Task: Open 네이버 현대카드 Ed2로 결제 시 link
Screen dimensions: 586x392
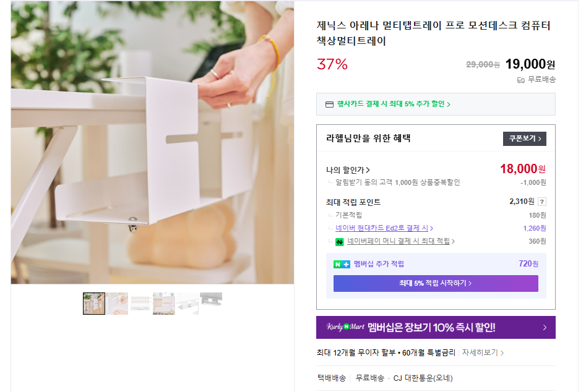Action: pyautogui.click(x=384, y=228)
